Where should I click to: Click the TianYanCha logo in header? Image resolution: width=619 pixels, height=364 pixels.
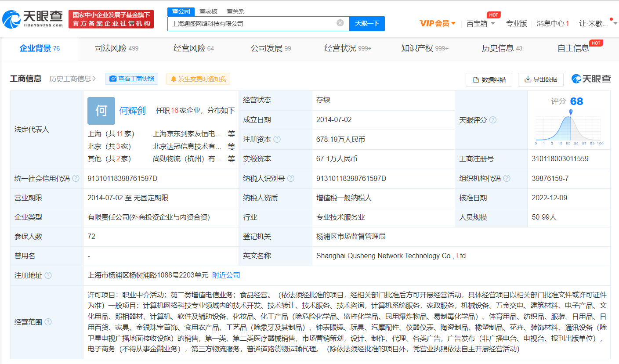pyautogui.click(x=33, y=18)
